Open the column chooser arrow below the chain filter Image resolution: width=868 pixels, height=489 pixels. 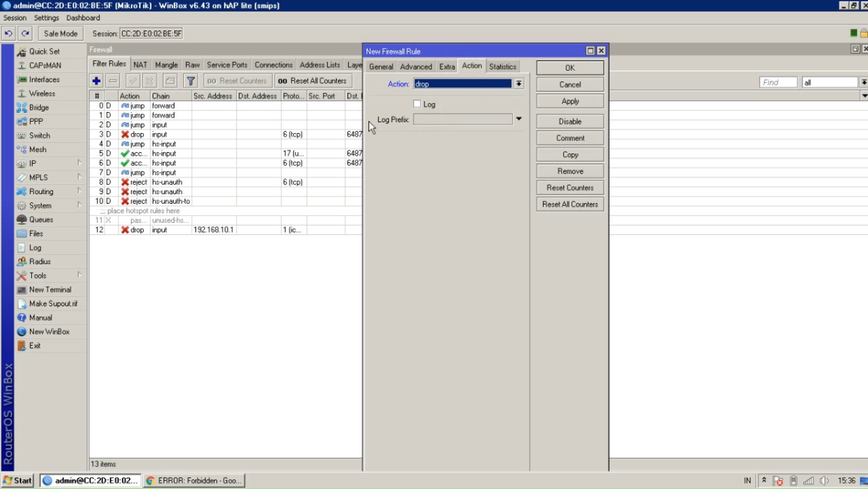(x=864, y=96)
